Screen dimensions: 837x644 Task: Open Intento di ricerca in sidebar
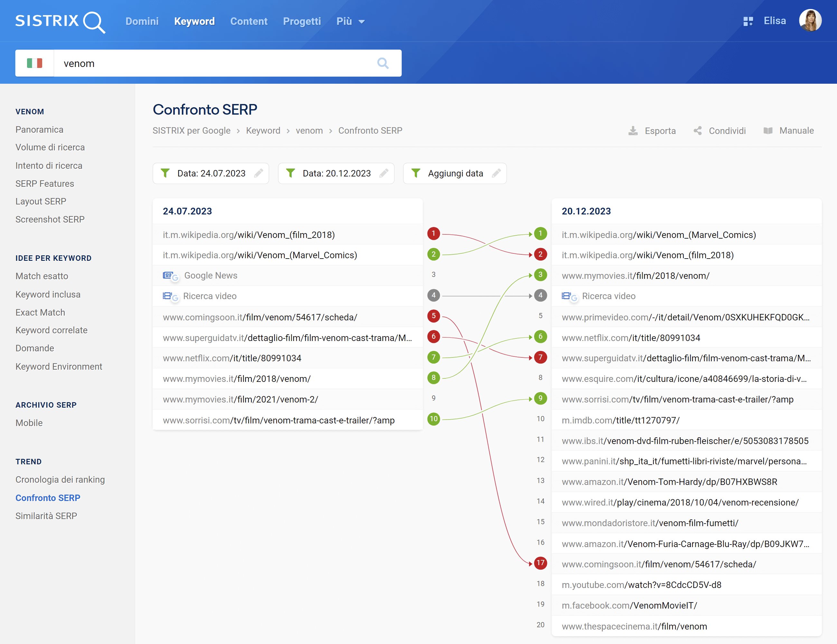pyautogui.click(x=49, y=166)
